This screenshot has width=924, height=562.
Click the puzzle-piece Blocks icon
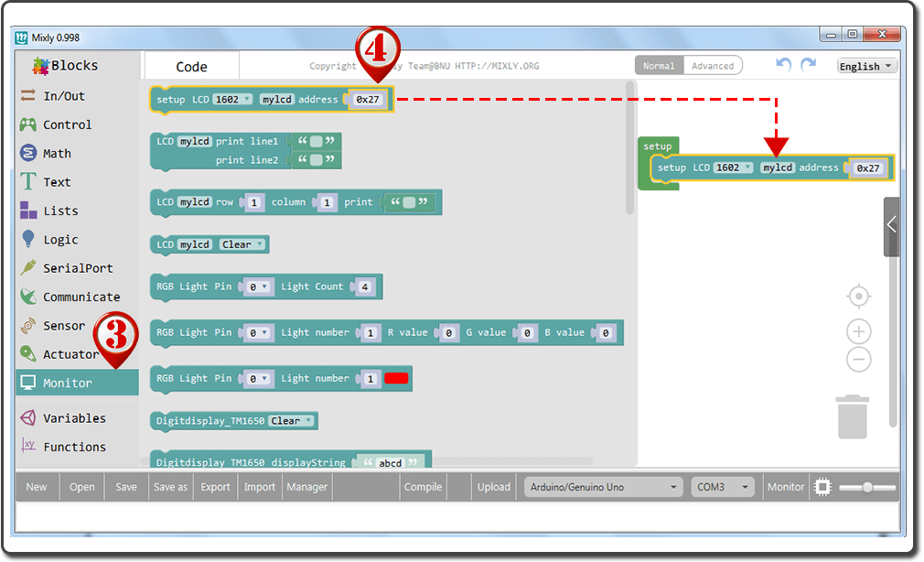pos(40,66)
